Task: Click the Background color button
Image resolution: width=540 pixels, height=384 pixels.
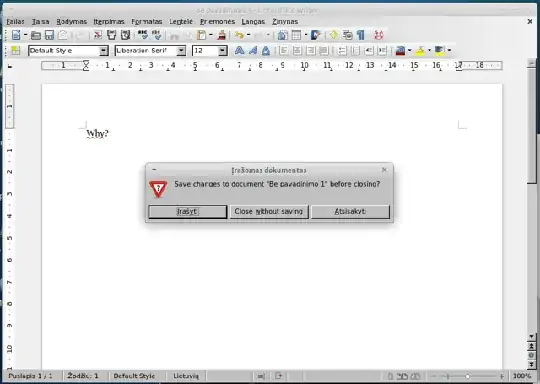Action: pyautogui.click(x=439, y=51)
